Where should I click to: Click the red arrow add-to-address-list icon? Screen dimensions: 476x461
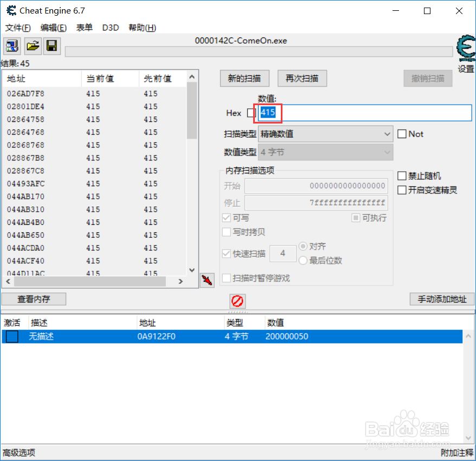(207, 280)
